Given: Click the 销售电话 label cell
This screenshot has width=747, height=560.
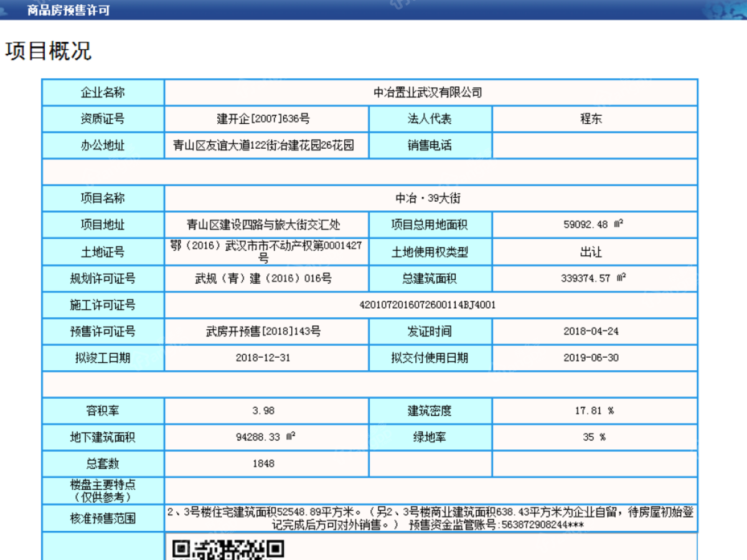Looking at the screenshot, I should (430, 146).
